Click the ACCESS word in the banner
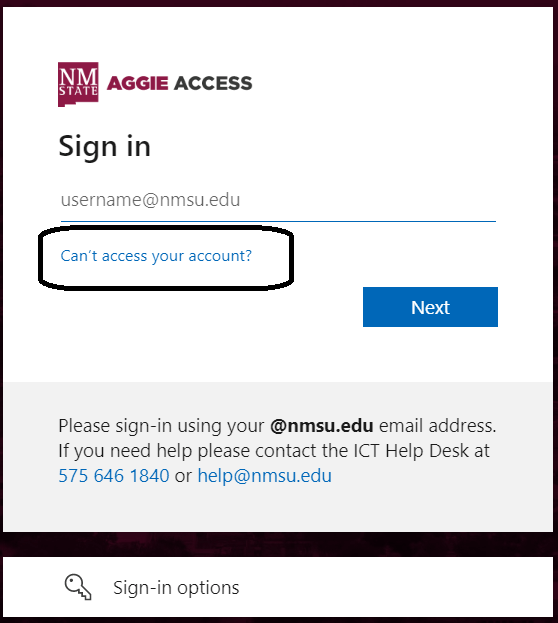 [213, 83]
